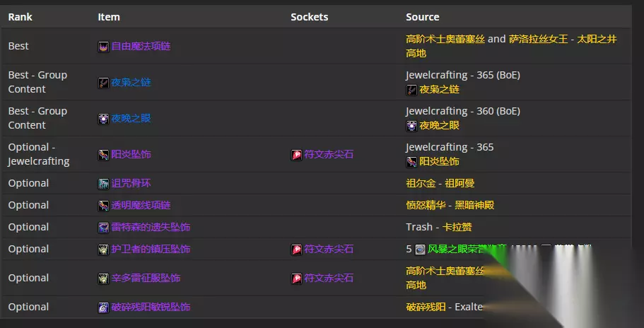Click gem icon in the 护卫者的镇压坠饰 row
This screenshot has width=644, height=328.
coord(296,250)
